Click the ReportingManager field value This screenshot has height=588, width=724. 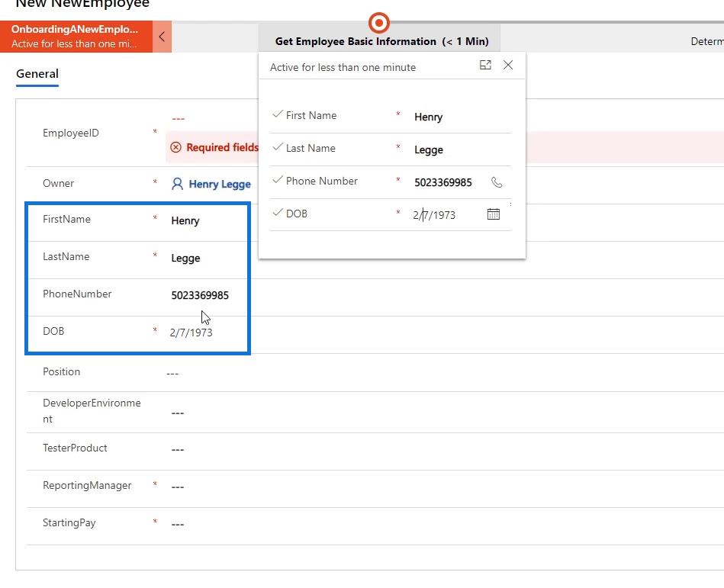(178, 487)
